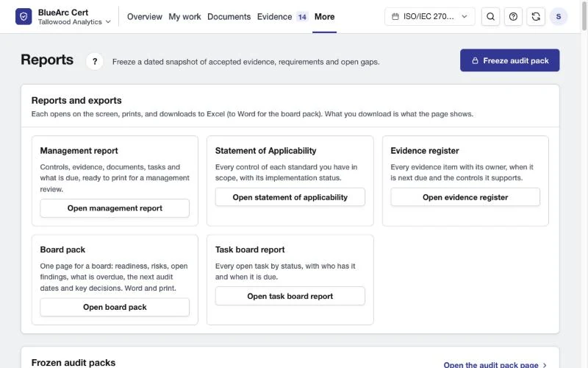Click the Statement of Applicability title
The width and height of the screenshot is (588, 368).
point(265,151)
